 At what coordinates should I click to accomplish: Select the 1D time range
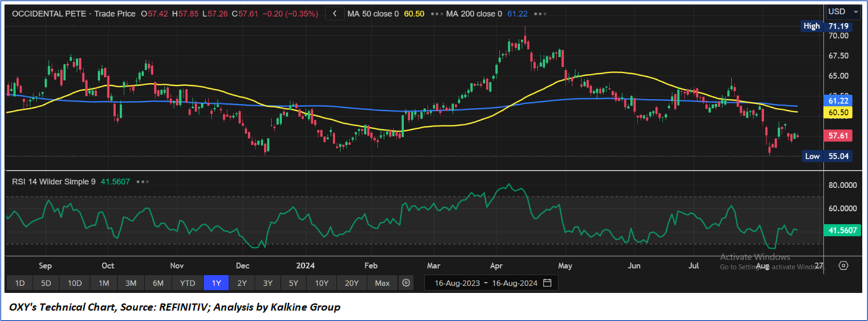(x=20, y=282)
